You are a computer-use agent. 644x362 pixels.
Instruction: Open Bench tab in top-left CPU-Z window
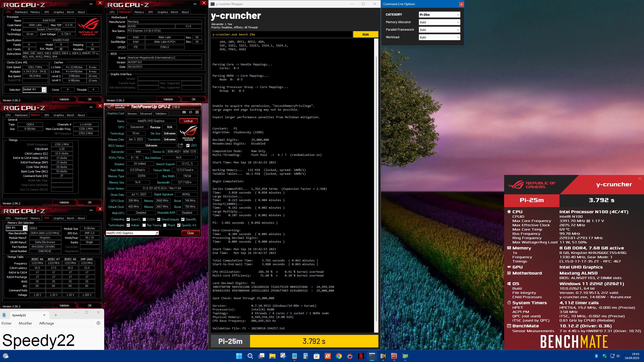coord(70,12)
